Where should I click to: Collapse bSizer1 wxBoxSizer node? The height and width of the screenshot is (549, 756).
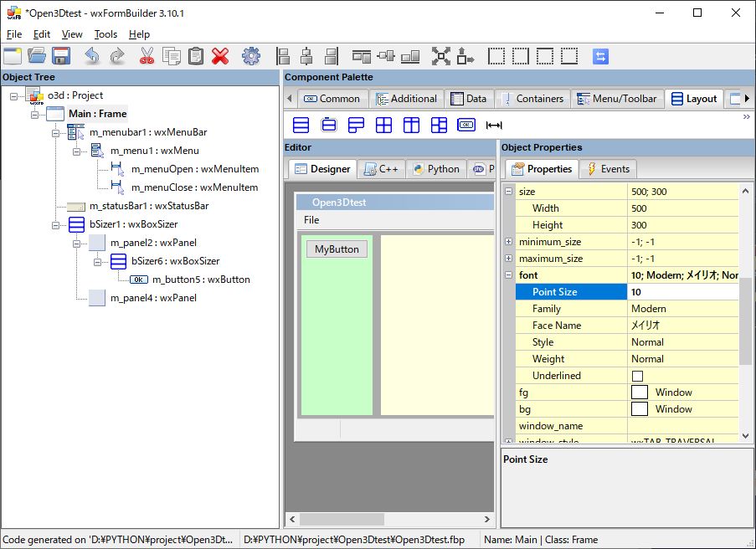55,225
